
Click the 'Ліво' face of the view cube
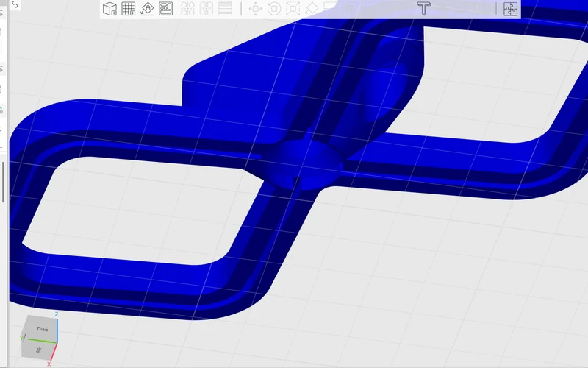coord(42,329)
